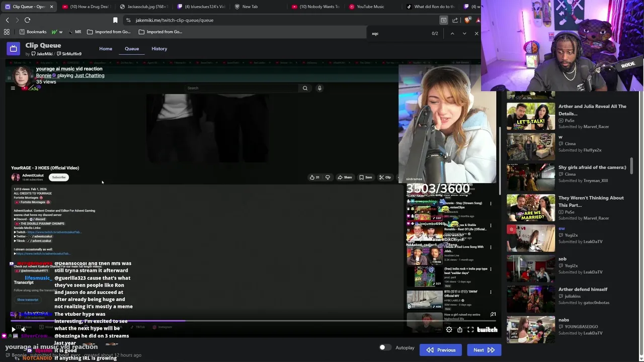Switch to YouTube Music browser tab
The height and width of the screenshot is (362, 644).
(x=370, y=7)
